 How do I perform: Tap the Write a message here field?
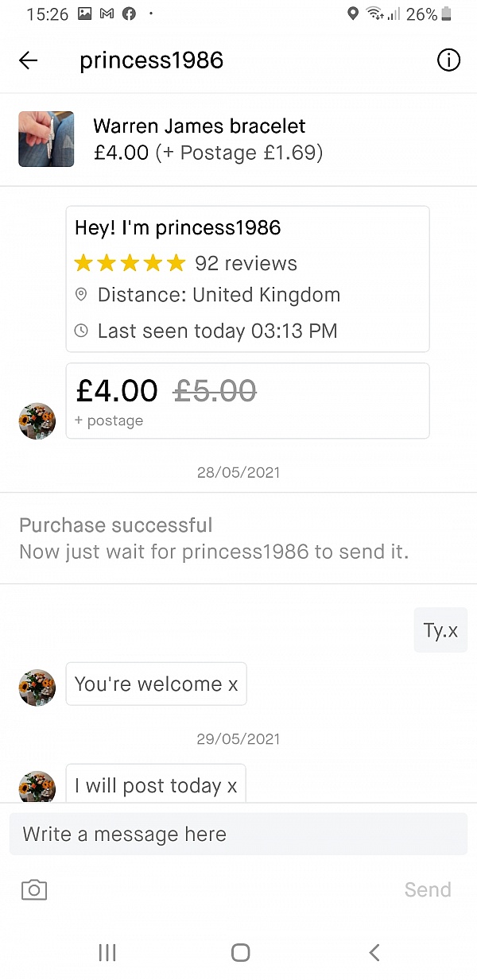(238, 834)
